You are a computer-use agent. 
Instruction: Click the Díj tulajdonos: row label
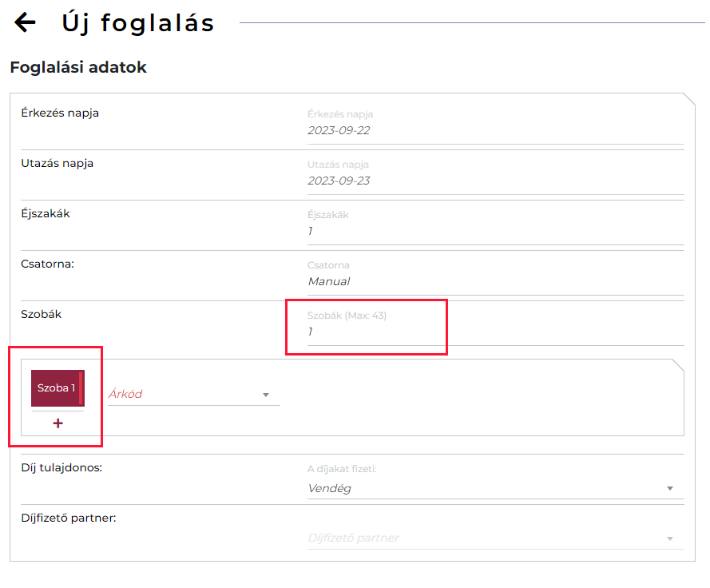click(x=61, y=467)
